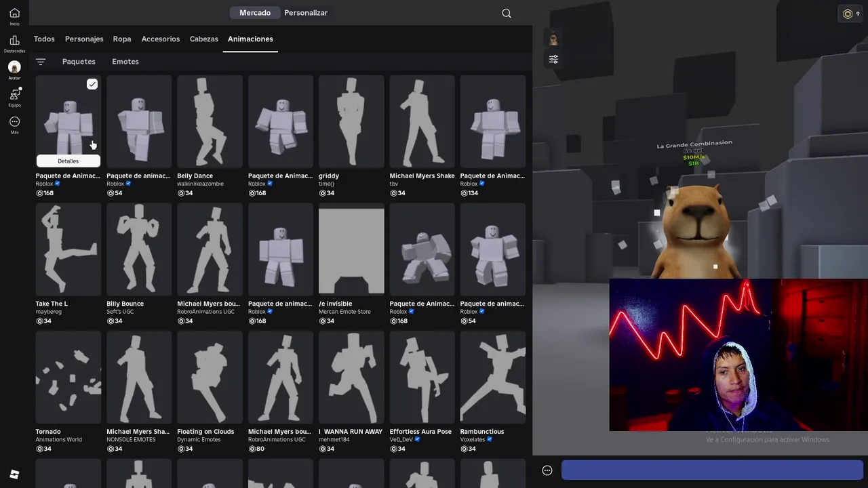Select the Belly Dance emote thumbnail

[210, 121]
